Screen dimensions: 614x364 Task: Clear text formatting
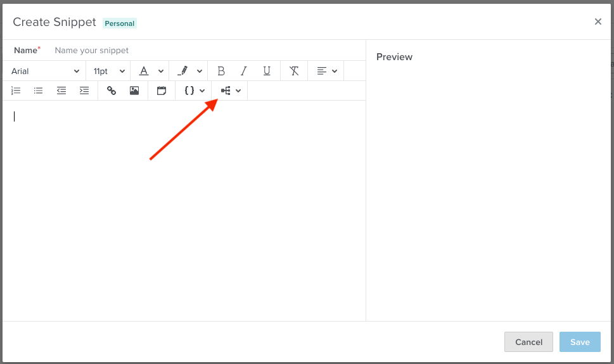click(x=294, y=71)
